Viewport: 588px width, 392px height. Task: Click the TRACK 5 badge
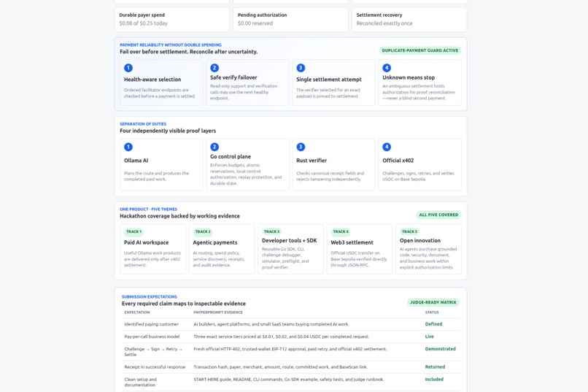[409, 232]
